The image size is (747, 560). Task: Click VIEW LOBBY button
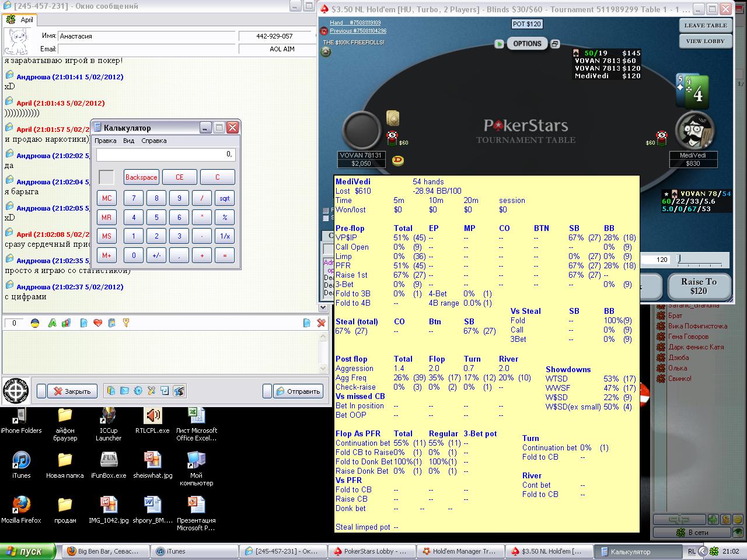coord(706,41)
